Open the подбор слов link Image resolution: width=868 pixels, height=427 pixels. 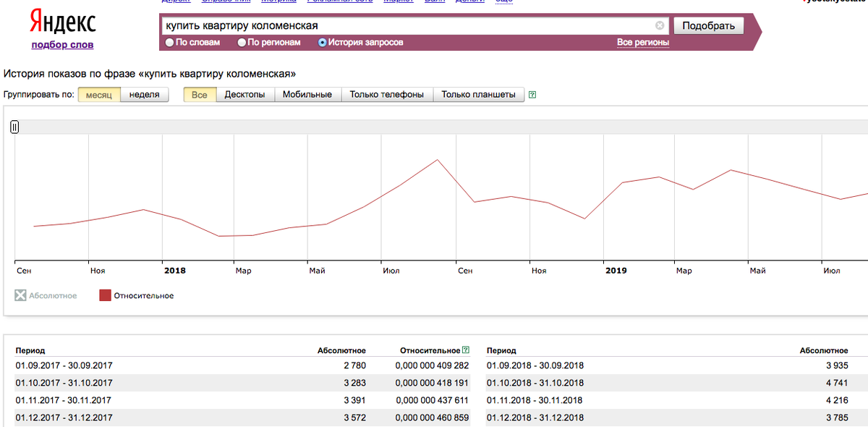[62, 45]
